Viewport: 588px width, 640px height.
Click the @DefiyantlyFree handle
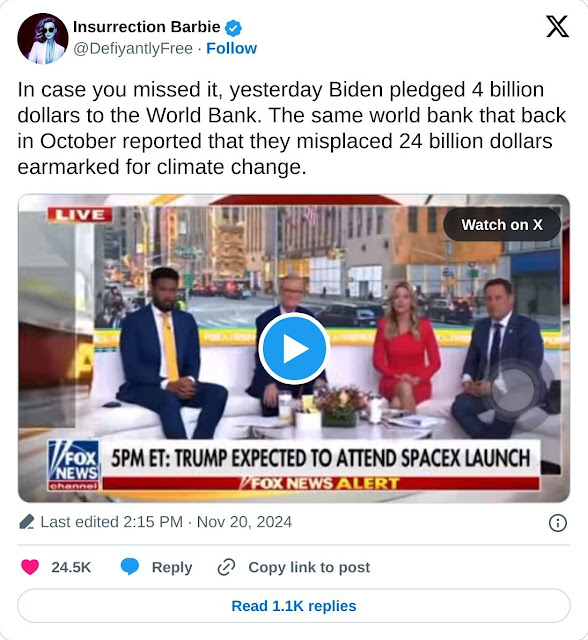coord(133,49)
